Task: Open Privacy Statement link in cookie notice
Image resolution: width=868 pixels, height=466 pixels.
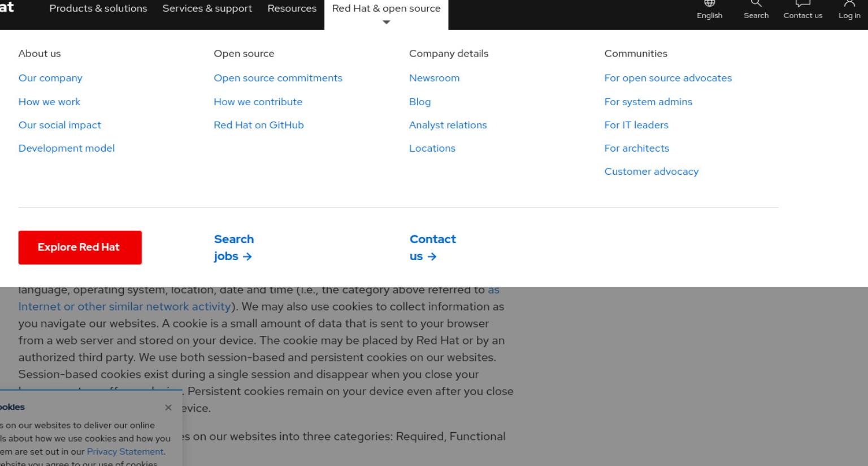Action: click(125, 451)
